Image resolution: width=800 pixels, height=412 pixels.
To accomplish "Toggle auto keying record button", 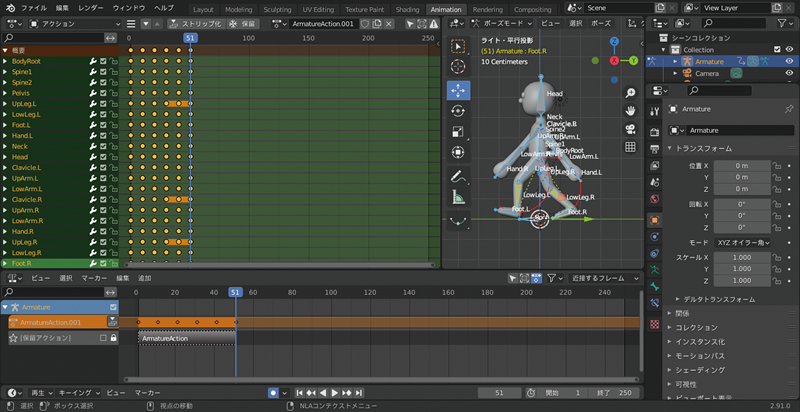I will tap(273, 393).
